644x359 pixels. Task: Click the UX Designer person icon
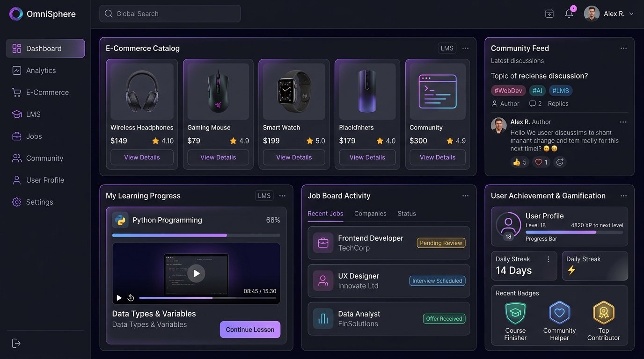pos(323,281)
